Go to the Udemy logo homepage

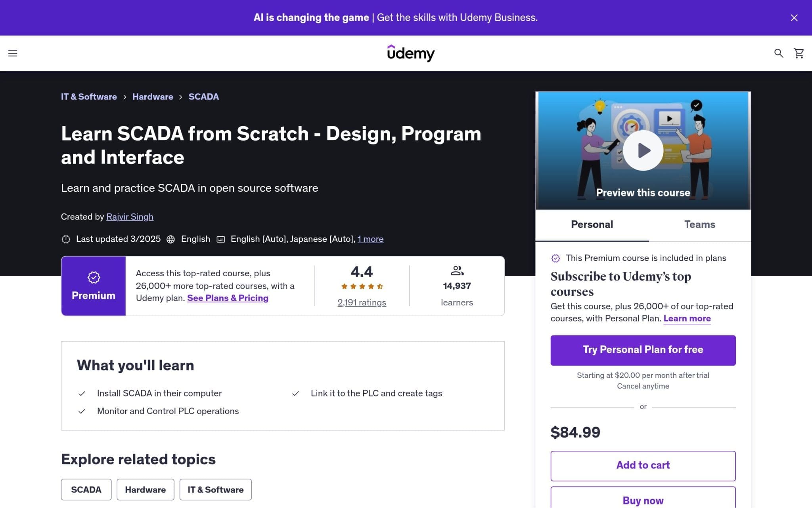(x=411, y=53)
